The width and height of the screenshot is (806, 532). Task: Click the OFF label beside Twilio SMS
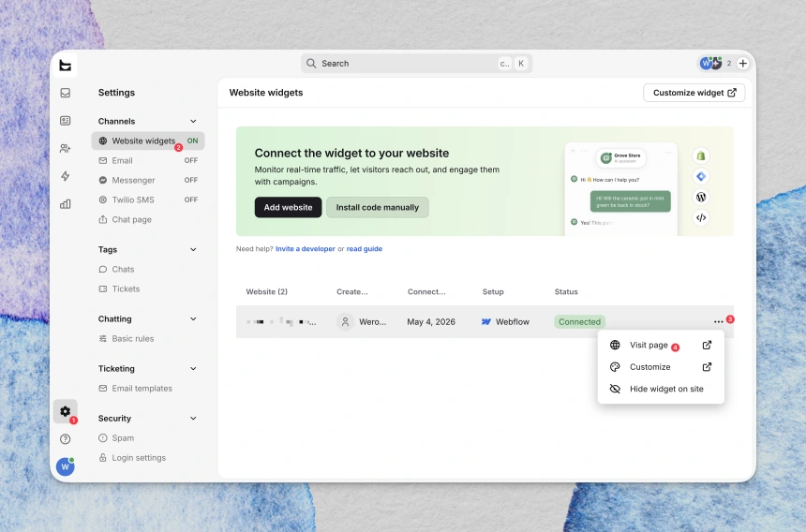click(x=190, y=199)
